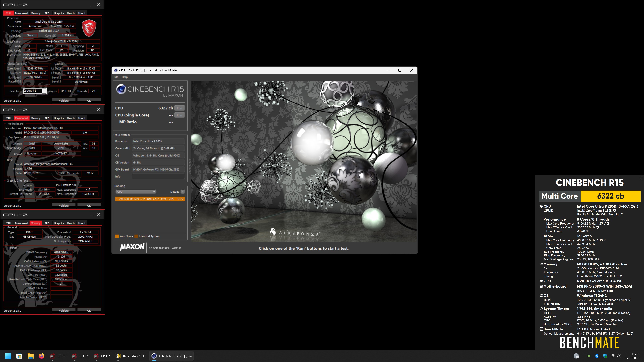Click the BIOS Version value '1.A64'

point(61,169)
